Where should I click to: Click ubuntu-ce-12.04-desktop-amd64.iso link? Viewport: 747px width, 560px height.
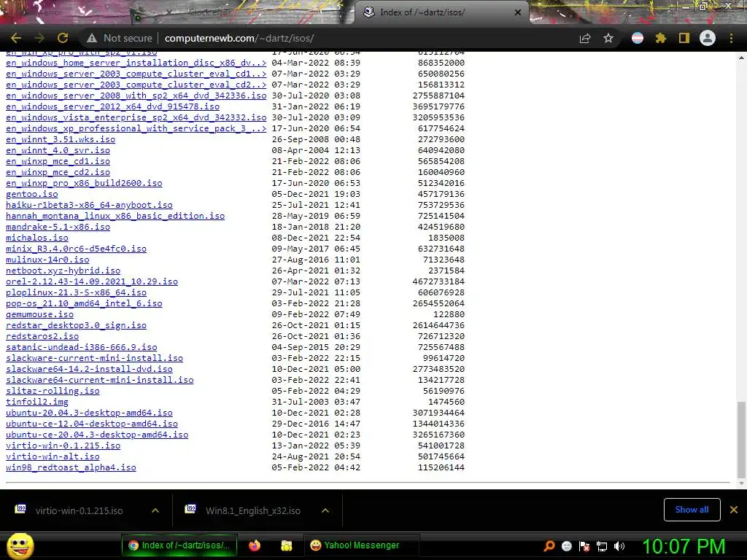92,424
